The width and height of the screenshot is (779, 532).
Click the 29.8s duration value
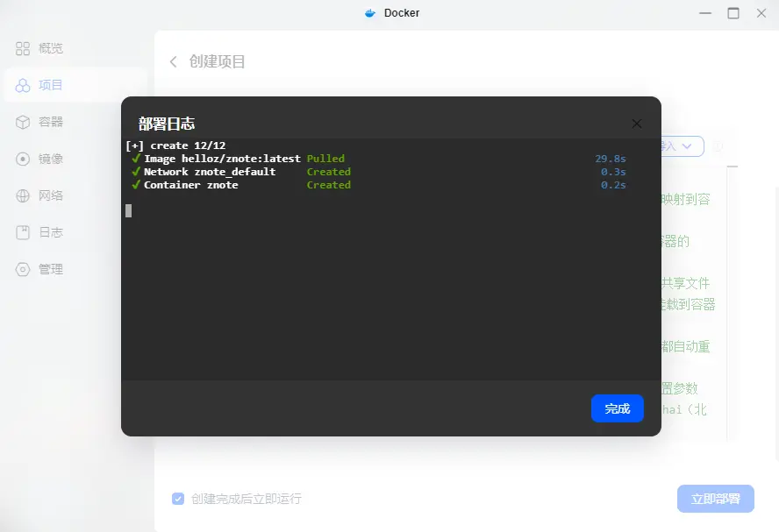[x=611, y=159]
